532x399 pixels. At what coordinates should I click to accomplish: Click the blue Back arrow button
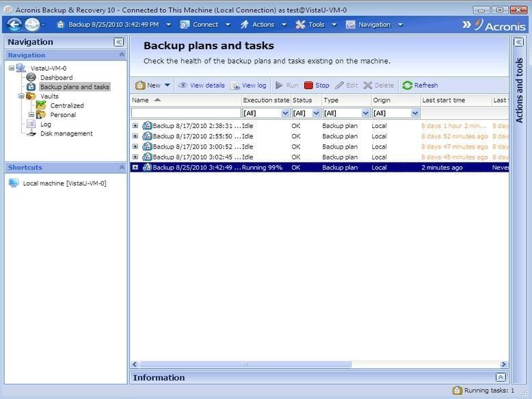(14, 25)
